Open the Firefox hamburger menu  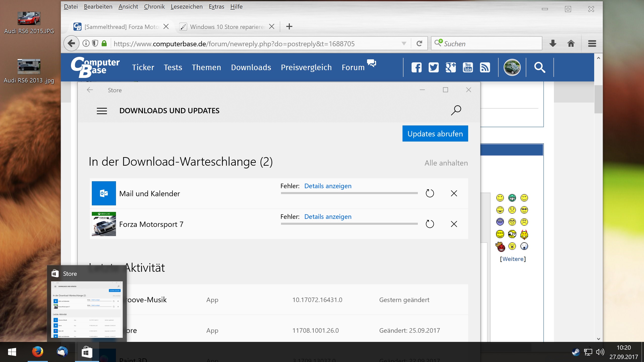pyautogui.click(x=592, y=43)
